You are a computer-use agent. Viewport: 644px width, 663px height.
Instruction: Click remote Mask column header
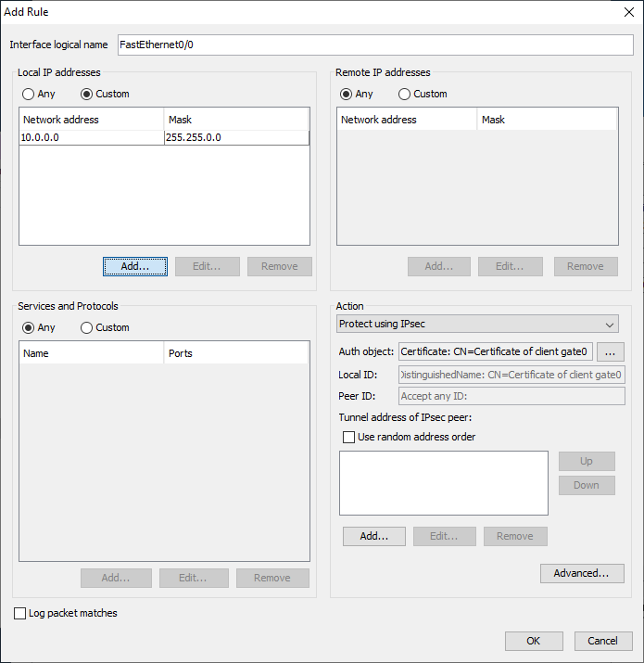pos(547,120)
